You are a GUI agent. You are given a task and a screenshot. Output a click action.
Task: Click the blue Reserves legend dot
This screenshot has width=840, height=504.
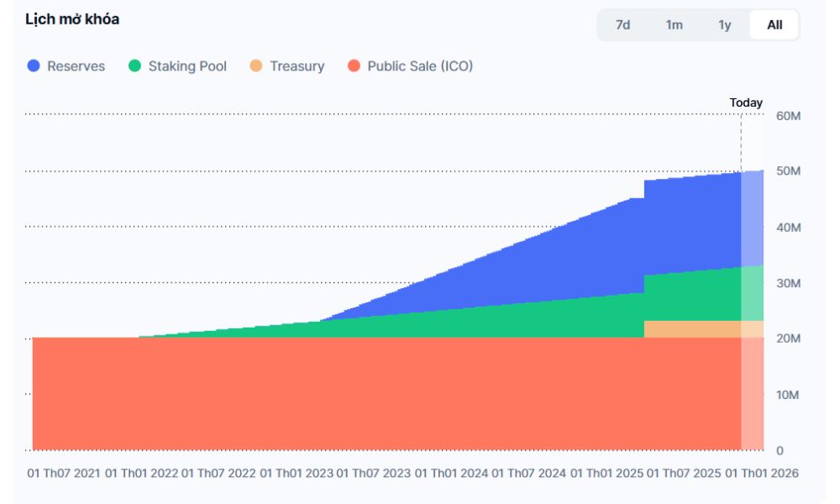tap(34, 66)
